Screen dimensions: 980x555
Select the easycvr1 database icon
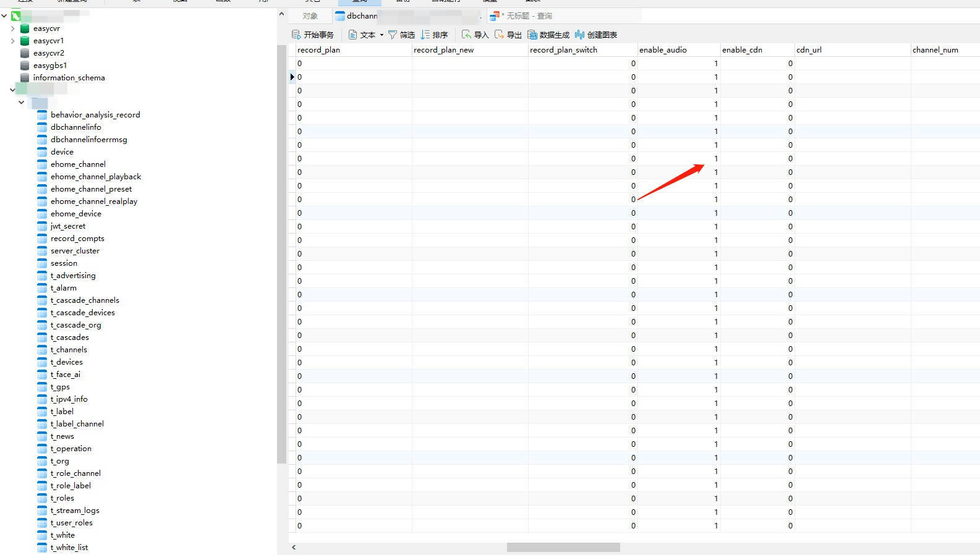[25, 41]
